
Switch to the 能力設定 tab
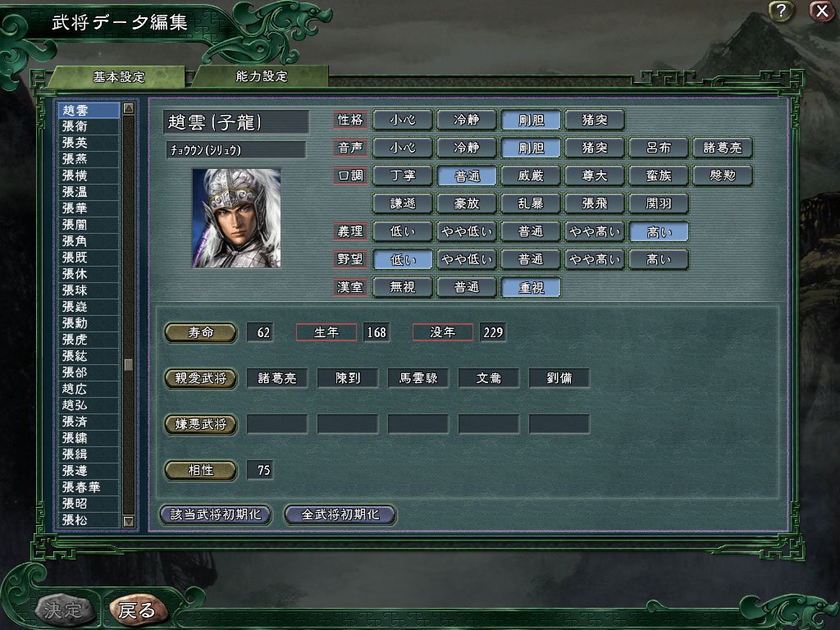pos(262,76)
